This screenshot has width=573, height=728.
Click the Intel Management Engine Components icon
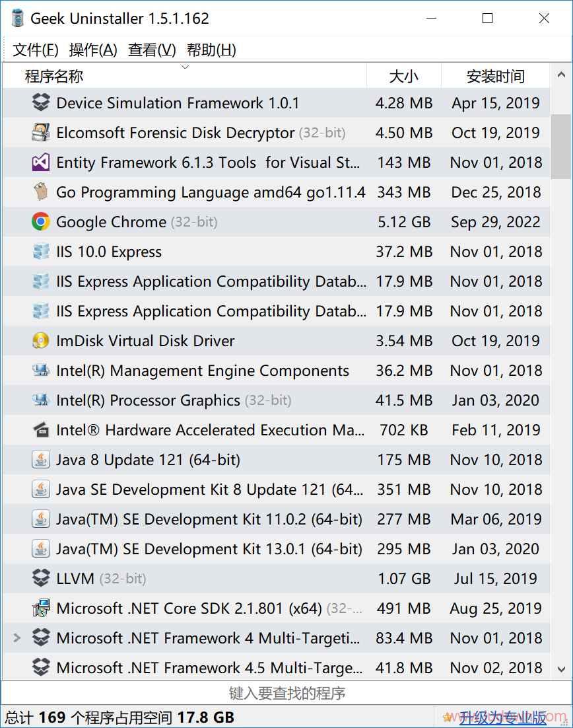pos(41,370)
